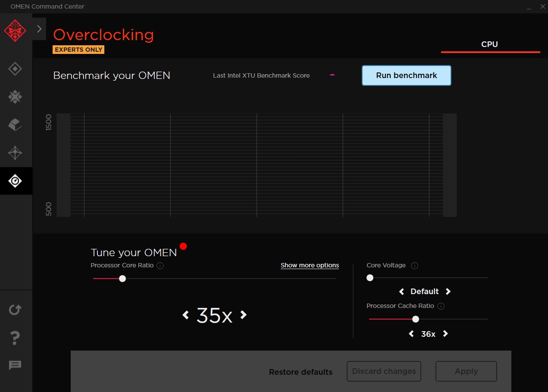Click the Apply button
This screenshot has height=392, width=548.
466,371
